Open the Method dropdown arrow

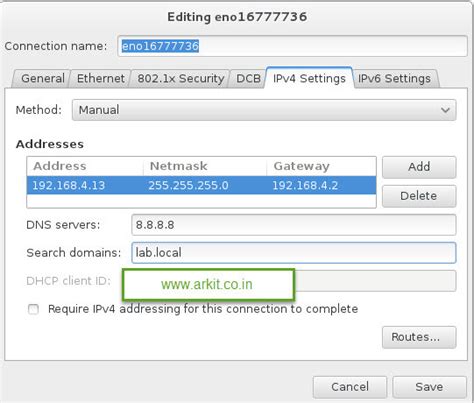445,110
